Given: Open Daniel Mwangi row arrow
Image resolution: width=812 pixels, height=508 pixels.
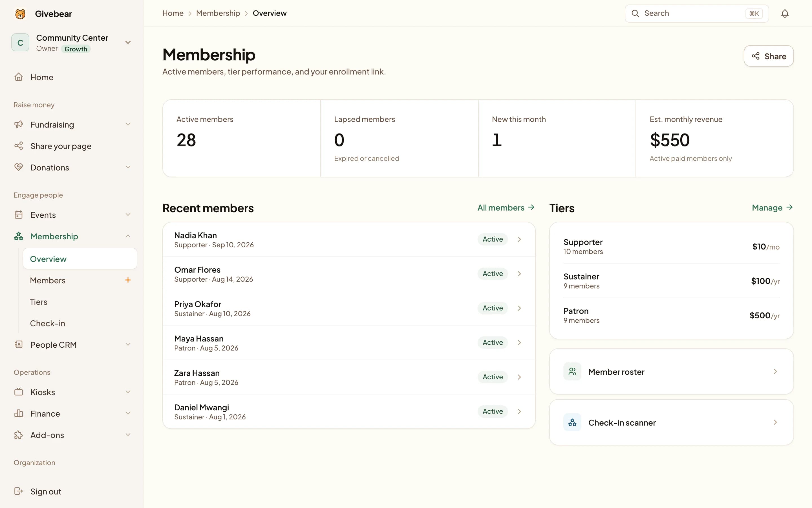Looking at the screenshot, I should click(x=519, y=411).
